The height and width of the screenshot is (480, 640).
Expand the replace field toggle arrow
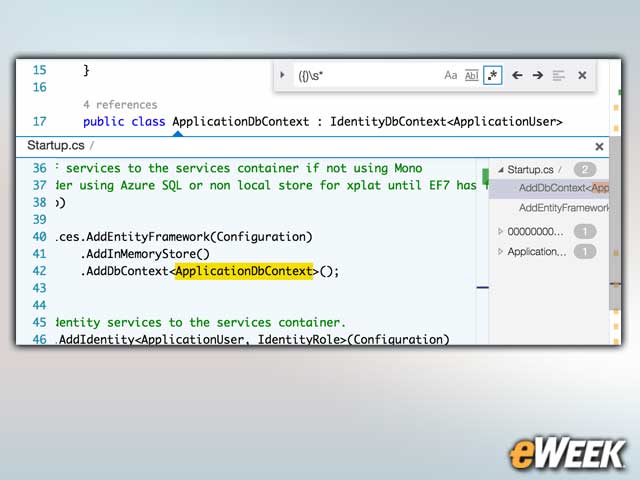(x=282, y=75)
